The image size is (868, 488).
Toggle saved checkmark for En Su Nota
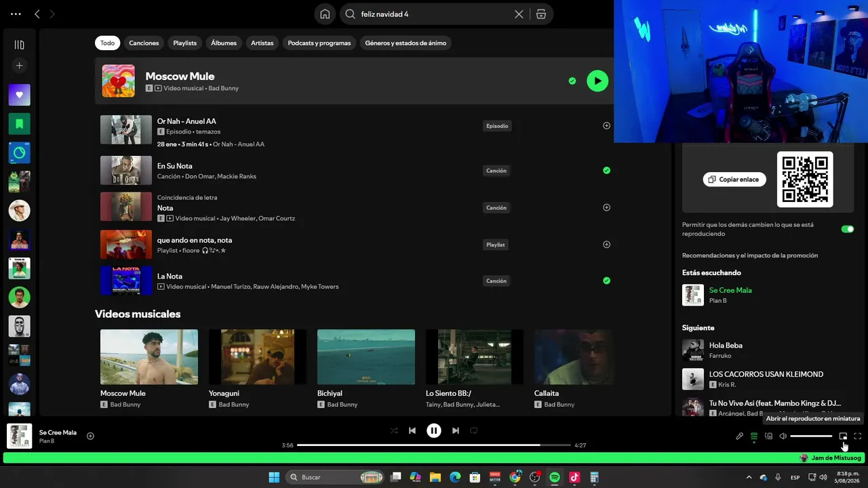606,170
